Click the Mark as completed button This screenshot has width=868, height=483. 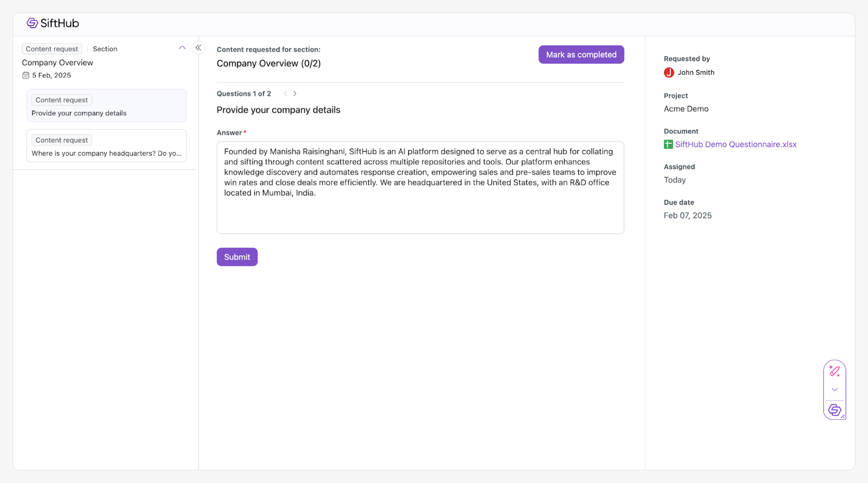click(581, 55)
